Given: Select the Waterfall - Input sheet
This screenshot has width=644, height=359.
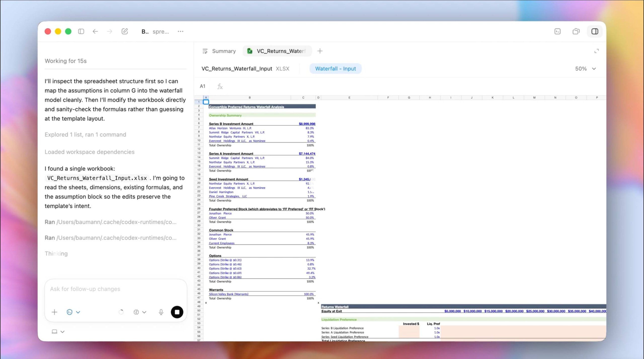Looking at the screenshot, I should 335,69.
